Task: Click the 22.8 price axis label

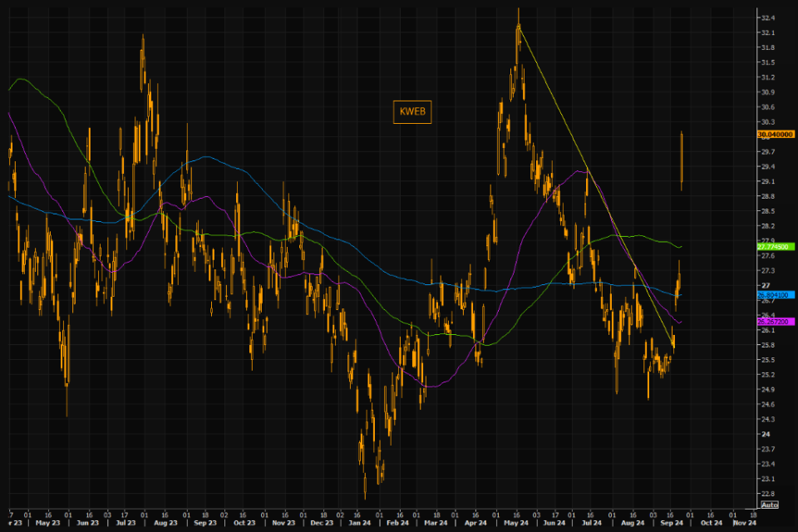Action: pyautogui.click(x=768, y=494)
